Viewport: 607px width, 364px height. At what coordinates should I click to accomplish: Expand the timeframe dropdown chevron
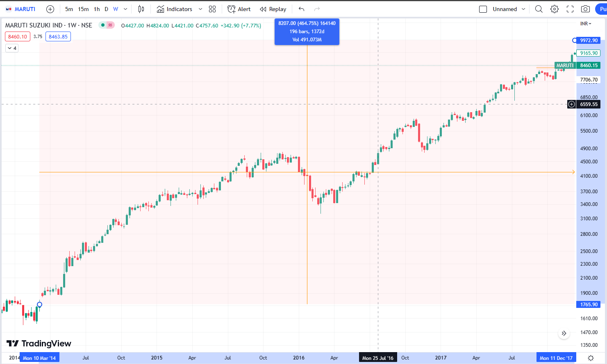[x=125, y=9]
